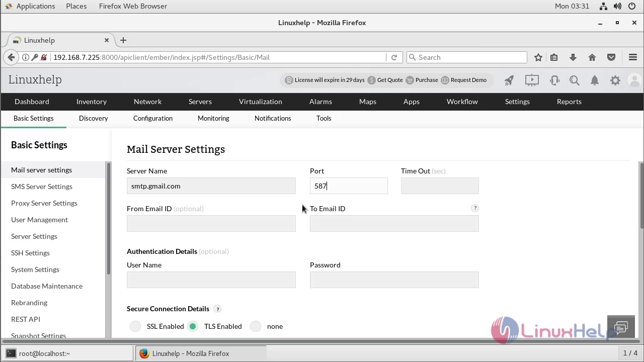Click the Firefox home icon

[592, 57]
